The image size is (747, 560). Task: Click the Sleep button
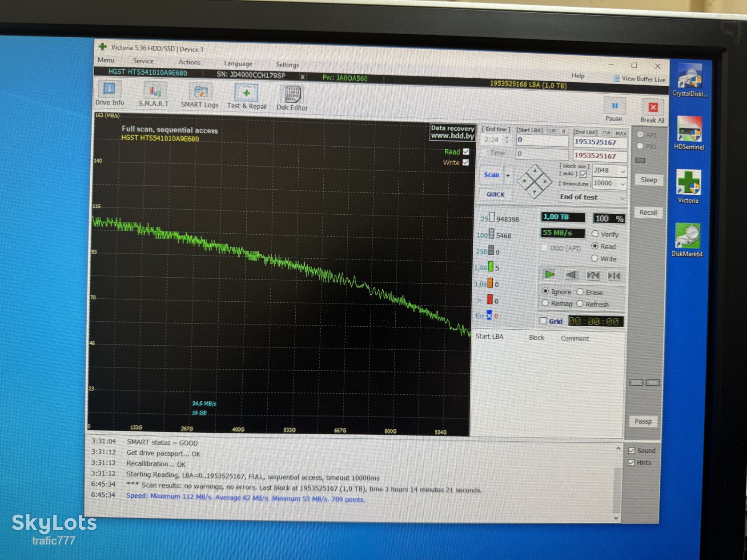(648, 180)
